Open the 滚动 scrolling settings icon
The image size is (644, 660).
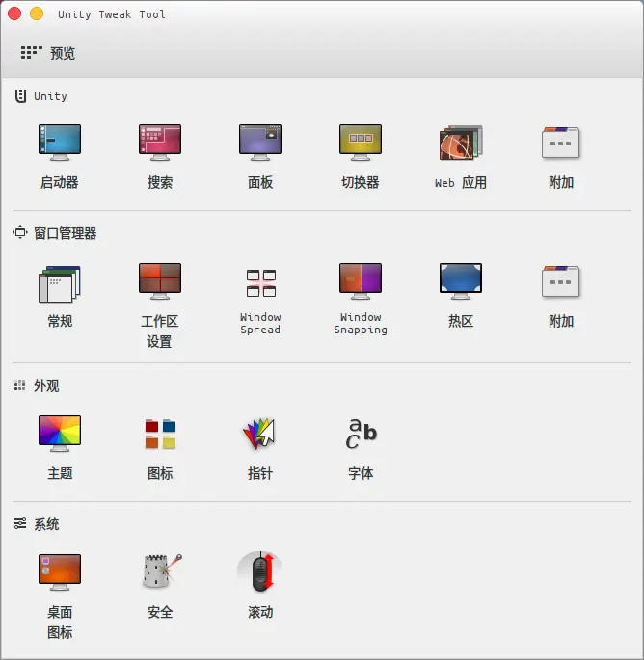click(x=260, y=571)
